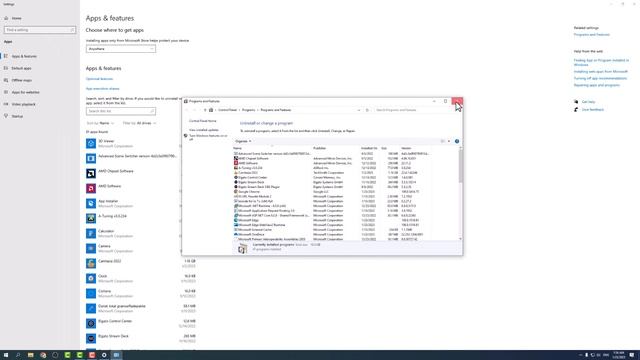The width and height of the screenshot is (640, 360).
Task: Click Windows Start button on taskbar
Action: [6, 355]
